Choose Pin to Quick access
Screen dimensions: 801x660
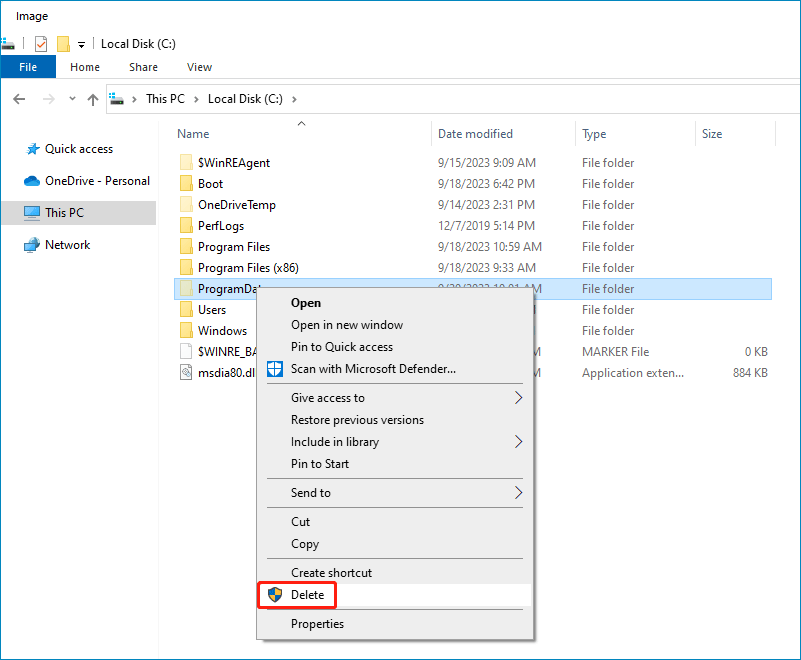tap(394, 347)
